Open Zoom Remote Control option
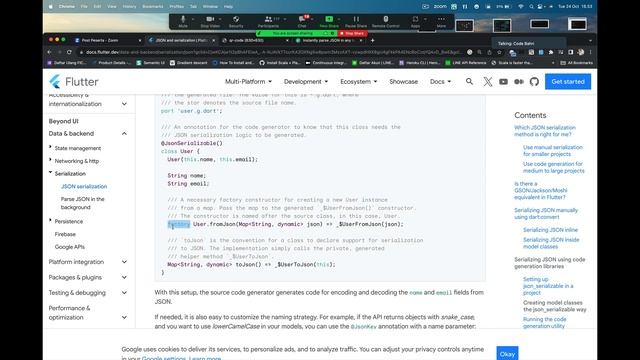Screen dimensions: 640x360 pyautogui.click(x=386, y=21)
